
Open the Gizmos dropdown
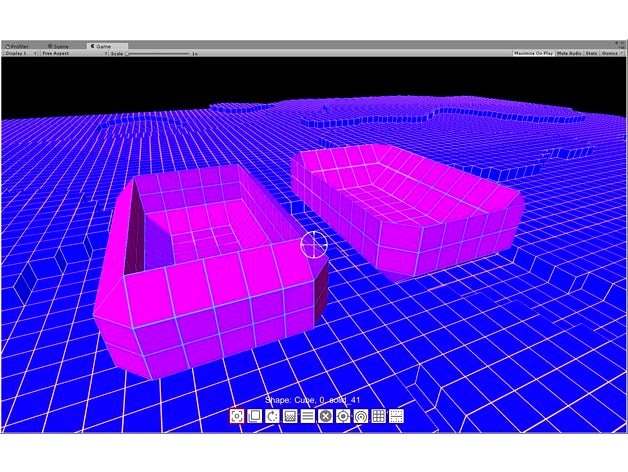click(610, 52)
